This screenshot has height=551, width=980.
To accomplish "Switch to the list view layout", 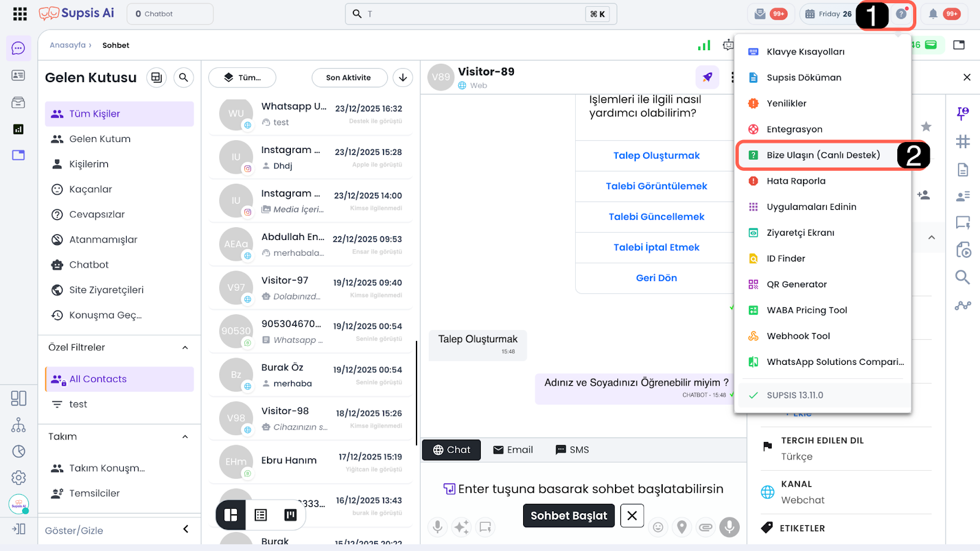I will (x=261, y=515).
